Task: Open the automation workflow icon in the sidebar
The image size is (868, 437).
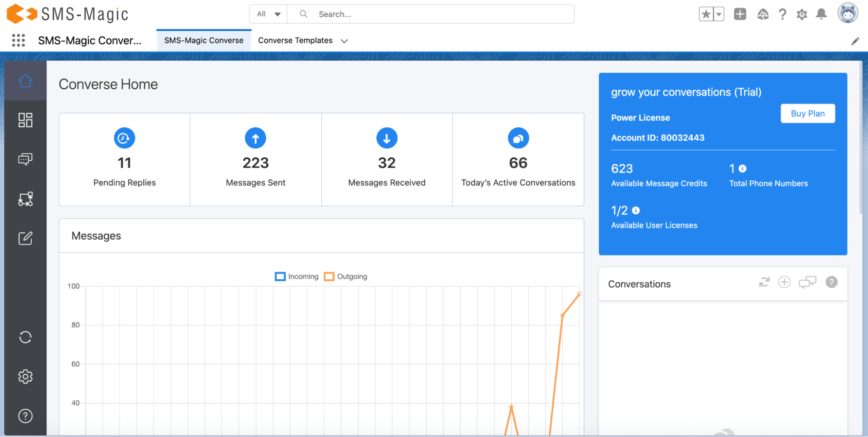Action: coord(25,199)
